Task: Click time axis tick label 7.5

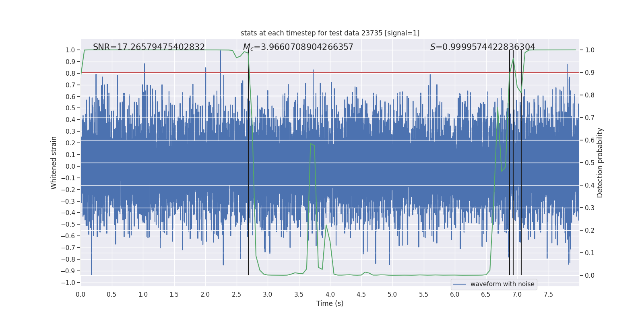Action: tap(548, 294)
